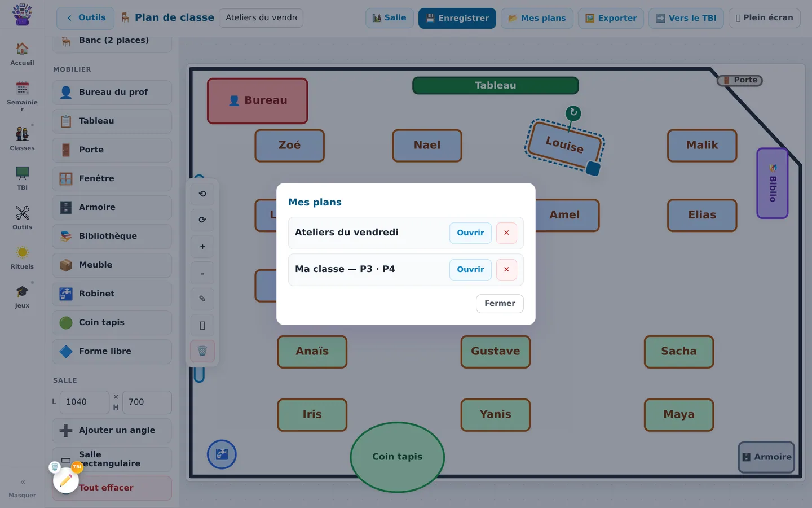The image size is (812, 508).
Task: Add a Bibliothèque furniture item
Action: 112,236
